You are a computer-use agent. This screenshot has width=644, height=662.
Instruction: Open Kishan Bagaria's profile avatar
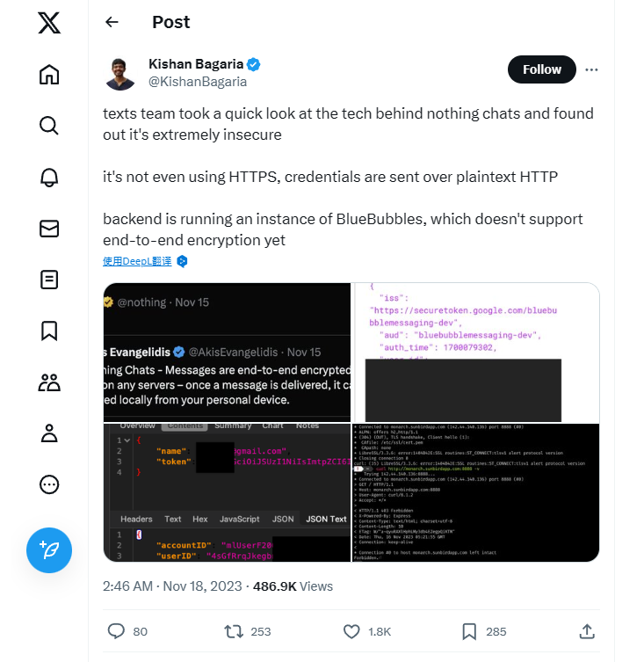(x=121, y=74)
